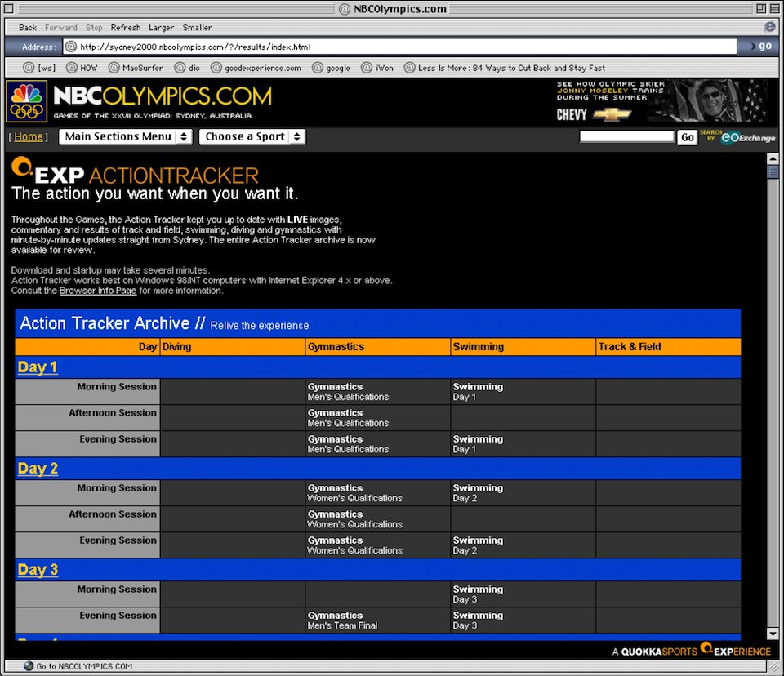Viewport: 784px width, 676px height.
Task: Open the Browser Info Page link
Action: point(98,291)
